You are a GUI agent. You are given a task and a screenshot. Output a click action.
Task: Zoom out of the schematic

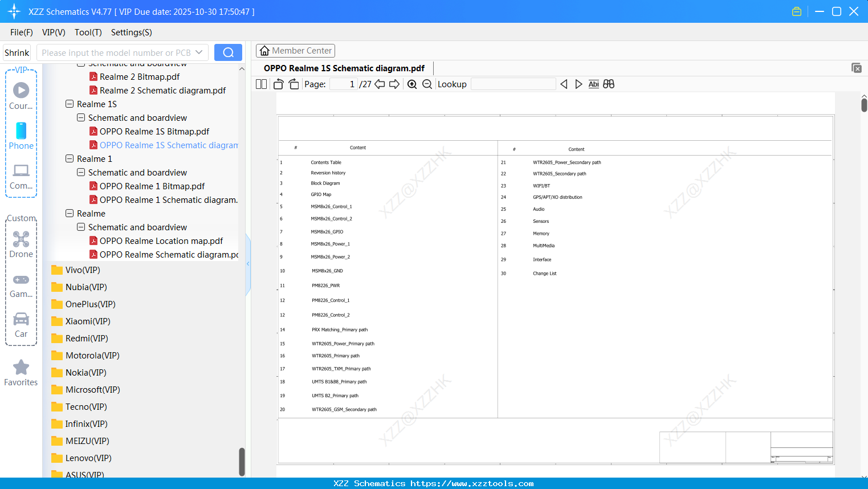427,84
